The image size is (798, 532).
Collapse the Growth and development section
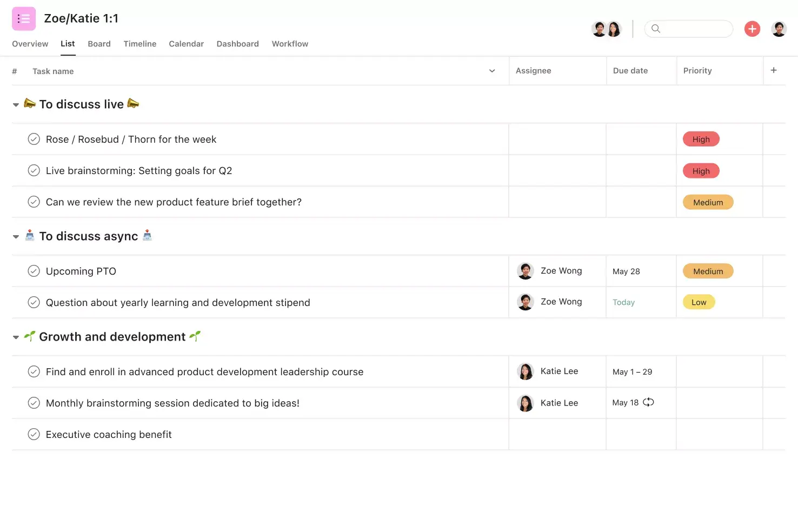click(16, 336)
